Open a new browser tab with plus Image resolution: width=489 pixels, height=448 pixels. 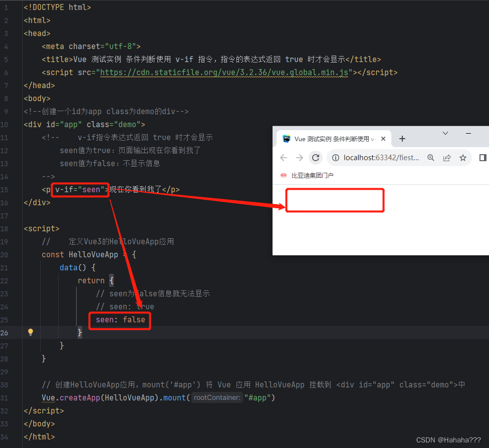(x=402, y=139)
